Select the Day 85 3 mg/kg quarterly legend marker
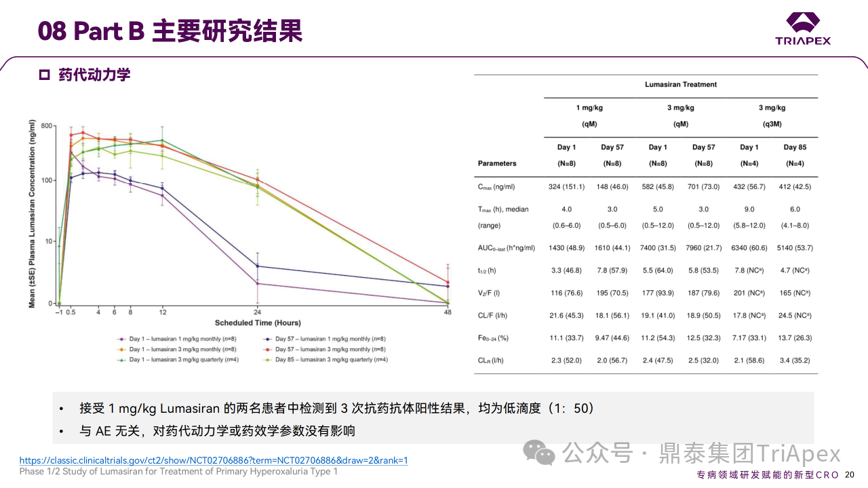 (268, 360)
